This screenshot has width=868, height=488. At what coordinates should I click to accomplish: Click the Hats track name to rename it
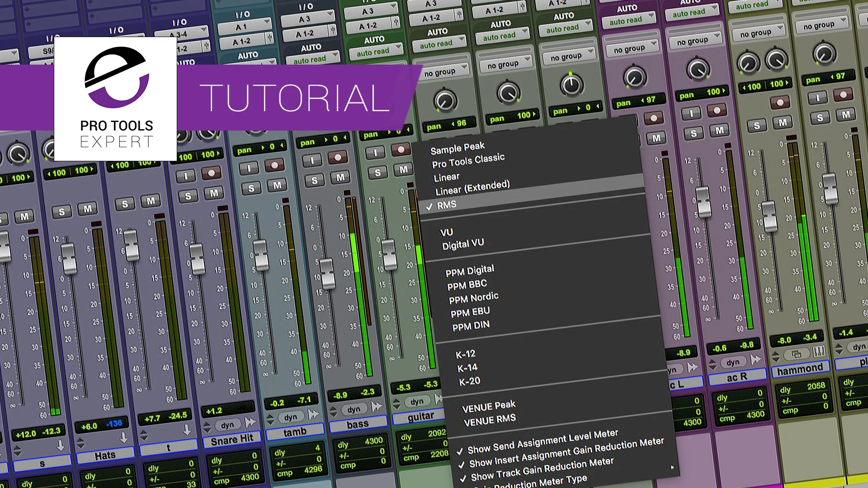click(x=106, y=454)
